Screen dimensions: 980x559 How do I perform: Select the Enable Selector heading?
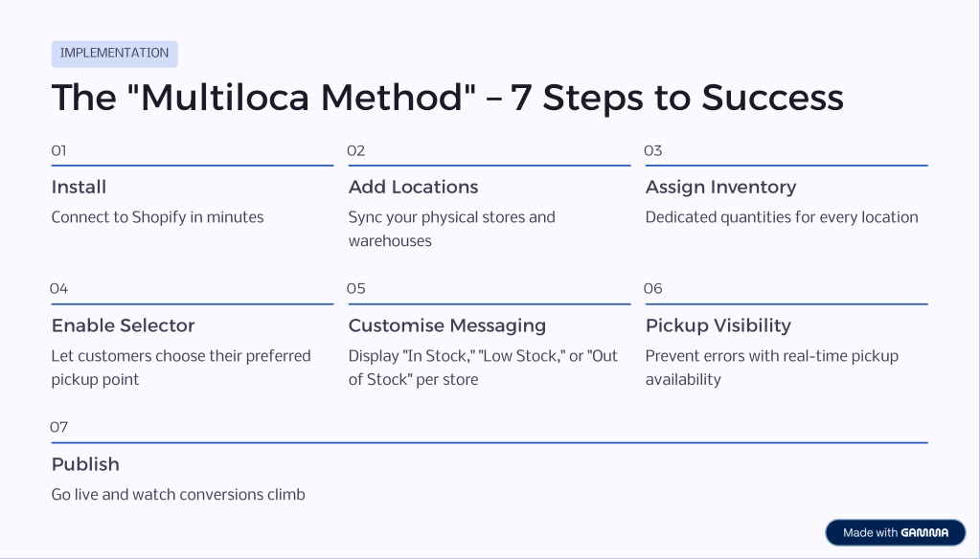click(124, 325)
